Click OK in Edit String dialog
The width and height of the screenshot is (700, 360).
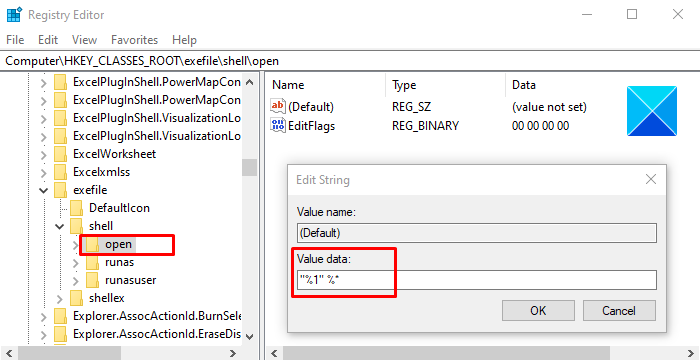tap(538, 310)
